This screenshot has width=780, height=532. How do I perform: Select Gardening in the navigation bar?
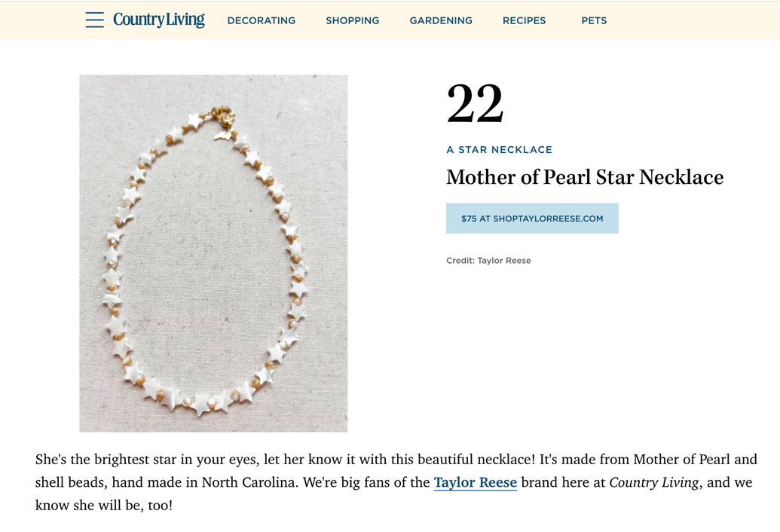click(441, 21)
